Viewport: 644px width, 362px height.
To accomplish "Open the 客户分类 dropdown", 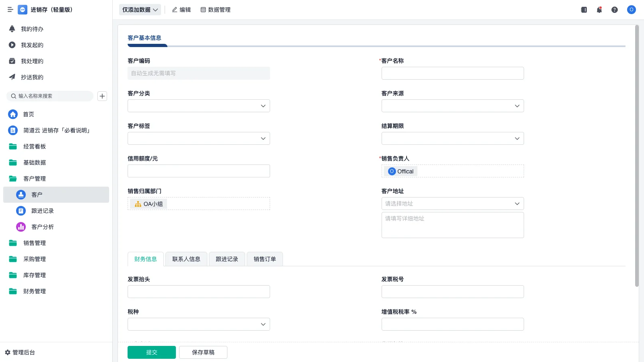I will [199, 106].
